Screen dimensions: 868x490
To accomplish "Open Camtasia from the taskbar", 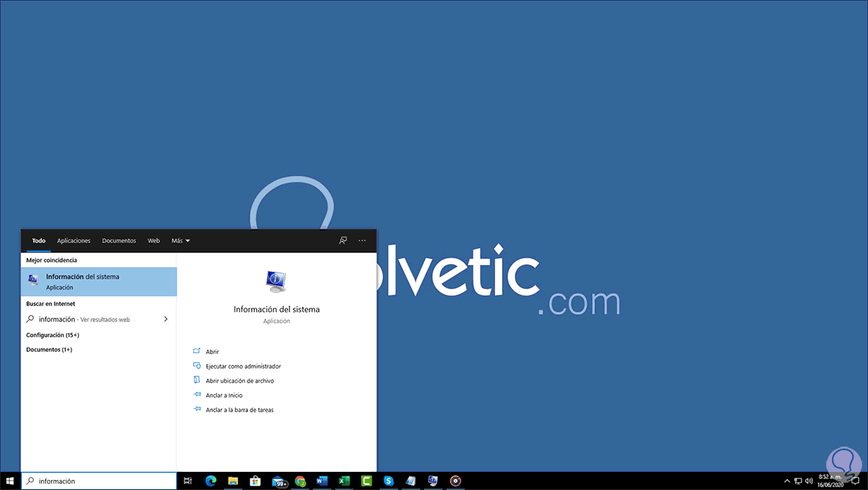I will click(367, 481).
